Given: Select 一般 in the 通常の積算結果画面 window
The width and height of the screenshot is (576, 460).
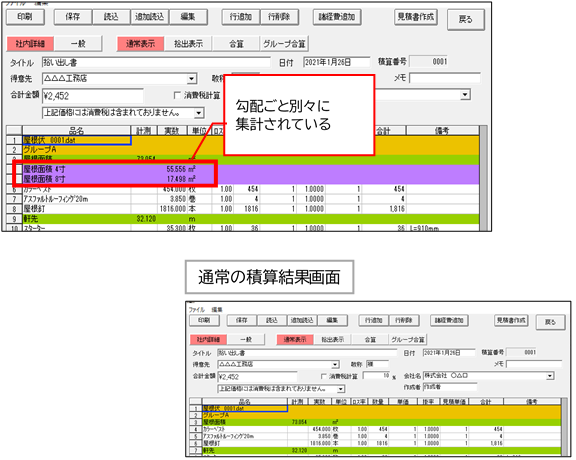Looking at the screenshot, I should coord(246,339).
